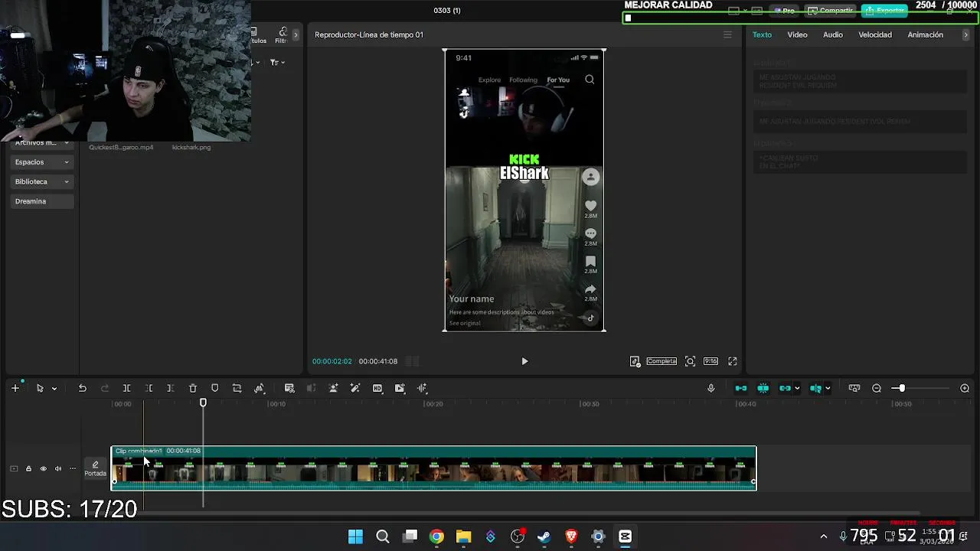Click the crop/rotate loop icon in toolbar
This screenshot has width=980, height=551.
pos(237,388)
